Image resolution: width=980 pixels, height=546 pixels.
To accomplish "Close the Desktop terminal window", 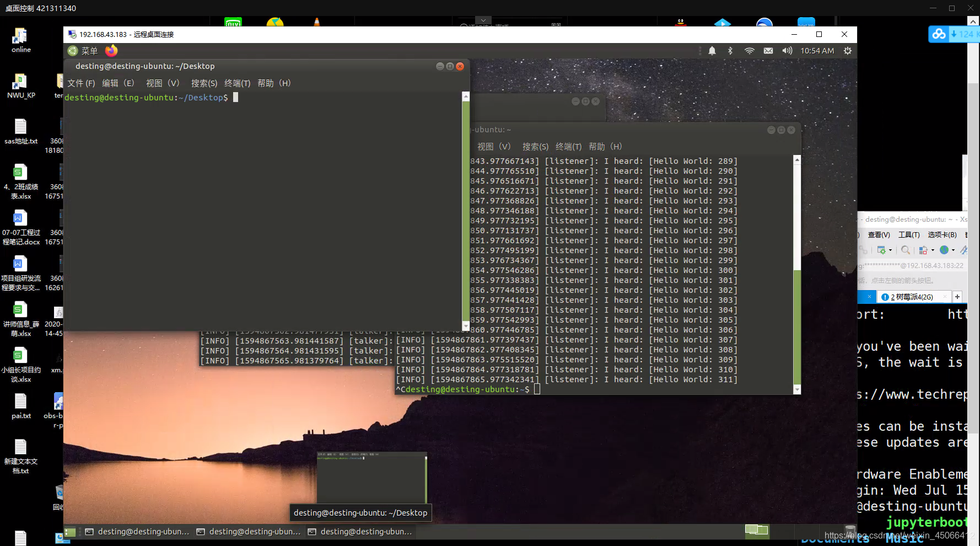I will [460, 66].
